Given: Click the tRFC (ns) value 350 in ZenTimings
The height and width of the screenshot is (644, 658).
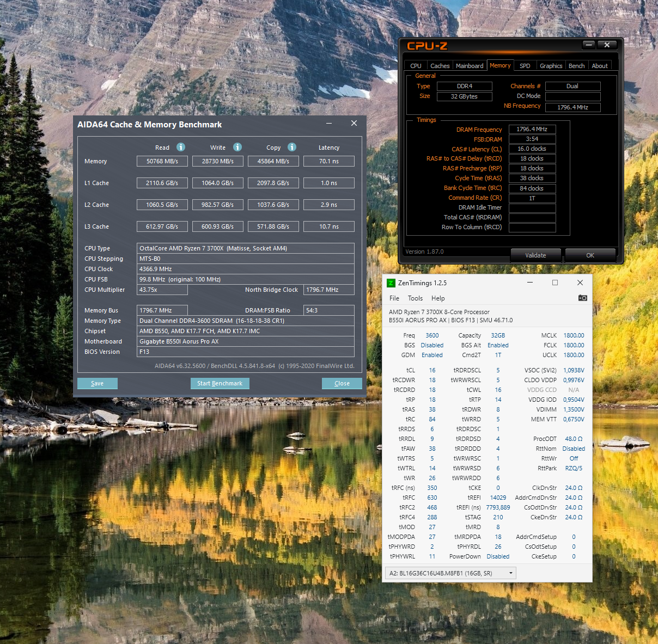Looking at the screenshot, I should (432, 488).
